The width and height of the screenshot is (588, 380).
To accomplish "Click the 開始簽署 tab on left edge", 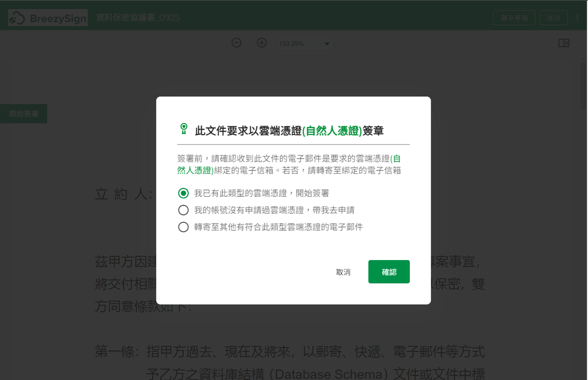I will (x=24, y=114).
